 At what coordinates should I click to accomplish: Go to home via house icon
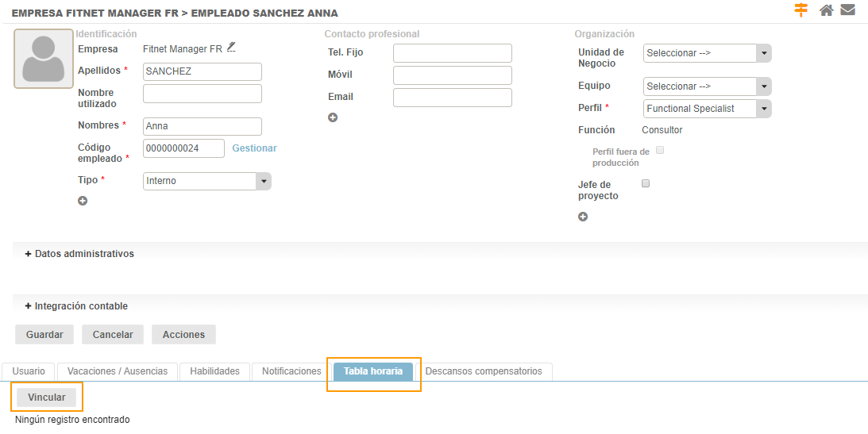(x=827, y=10)
